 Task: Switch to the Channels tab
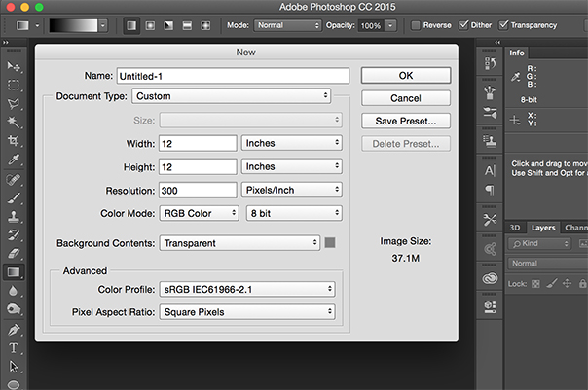[x=575, y=228]
